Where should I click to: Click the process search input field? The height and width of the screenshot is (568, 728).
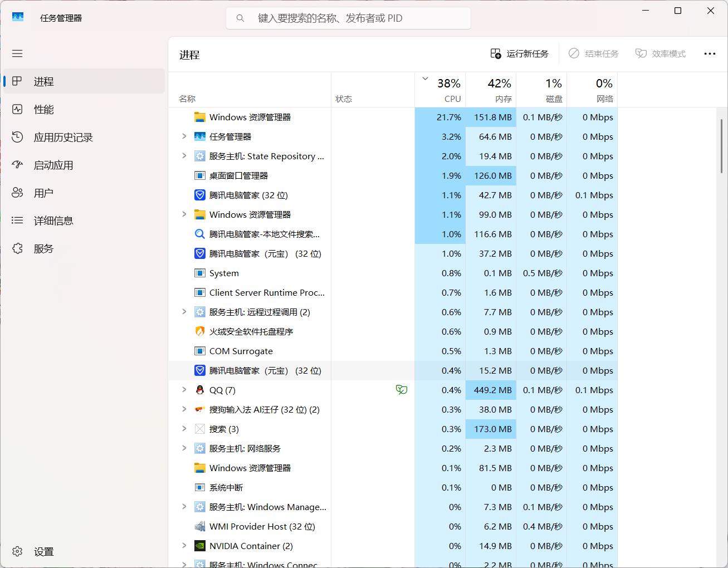tap(349, 18)
